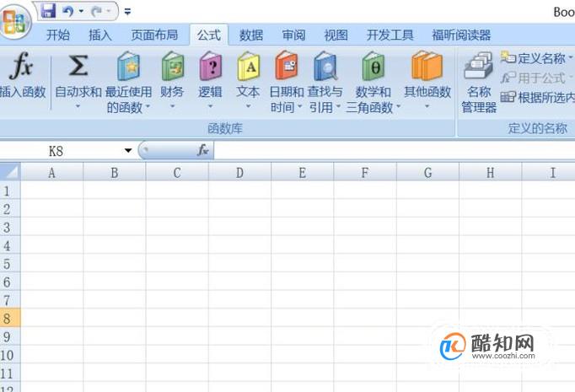Screen dimensions: 575x392
Task: Expand the 财务 dropdown arrow
Action: [172, 107]
